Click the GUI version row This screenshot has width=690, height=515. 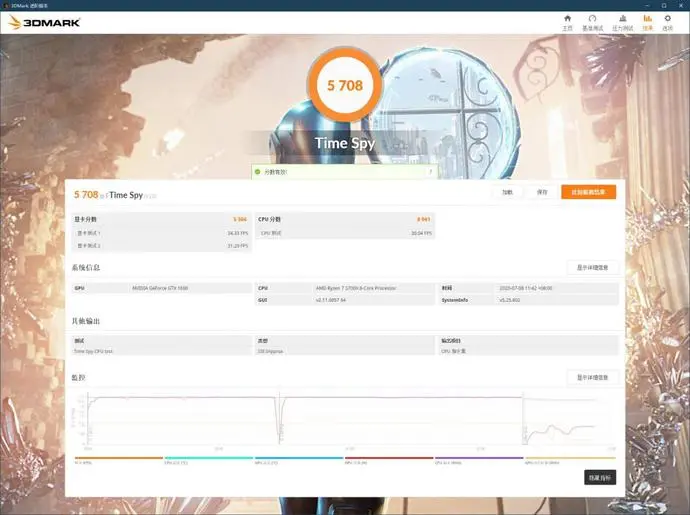(345, 300)
